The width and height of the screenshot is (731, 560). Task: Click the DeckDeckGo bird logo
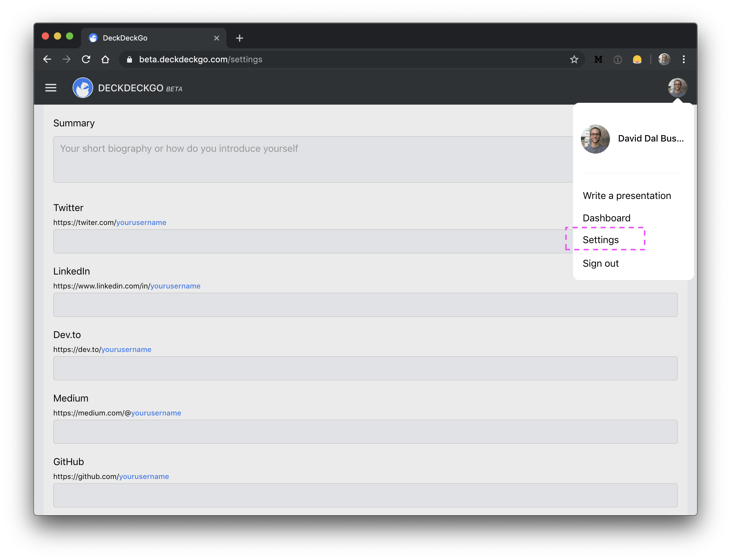click(x=83, y=88)
